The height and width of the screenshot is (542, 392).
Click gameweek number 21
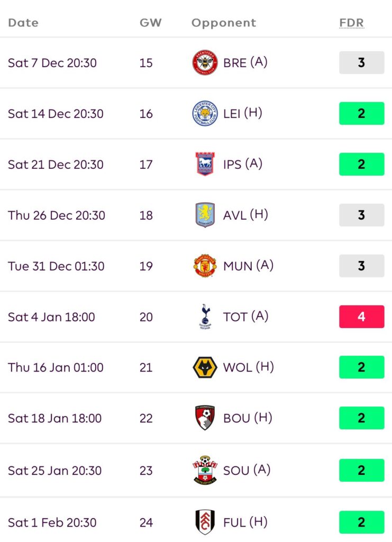146,367
